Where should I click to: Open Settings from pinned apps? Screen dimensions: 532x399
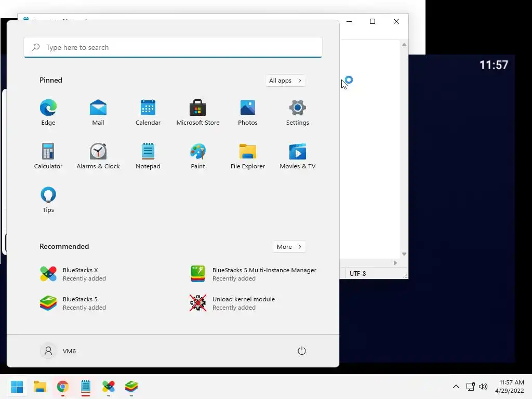pos(298,113)
